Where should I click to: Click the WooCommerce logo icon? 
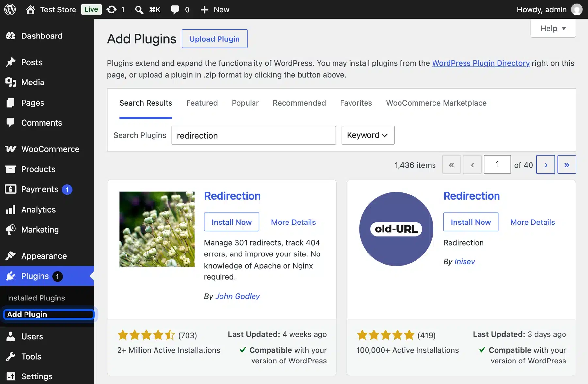point(10,149)
